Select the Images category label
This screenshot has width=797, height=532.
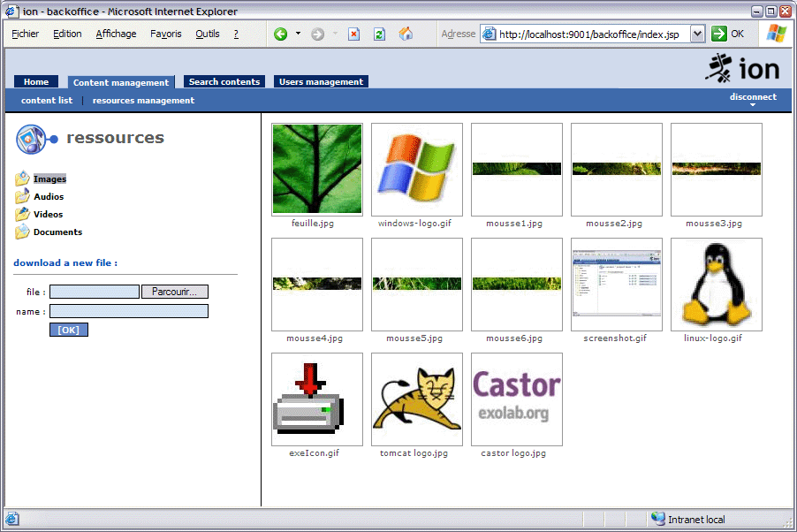pyautogui.click(x=49, y=179)
